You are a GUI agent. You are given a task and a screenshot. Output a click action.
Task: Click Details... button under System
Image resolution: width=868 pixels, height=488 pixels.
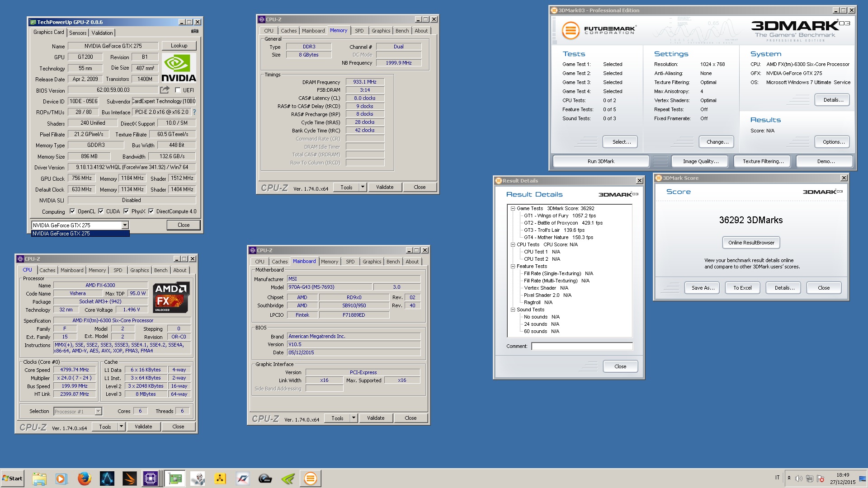pos(832,100)
